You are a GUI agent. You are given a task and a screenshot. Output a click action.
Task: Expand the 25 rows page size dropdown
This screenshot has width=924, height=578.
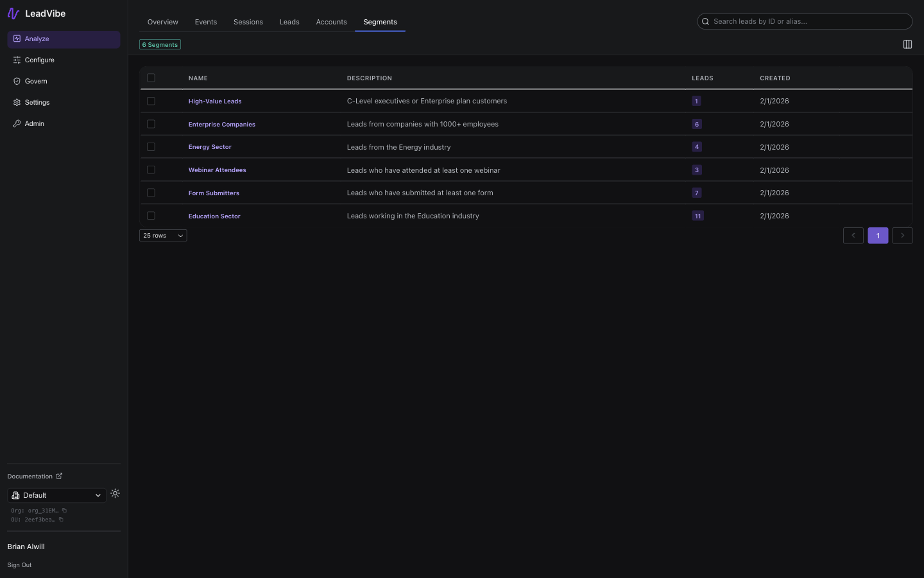click(x=162, y=235)
